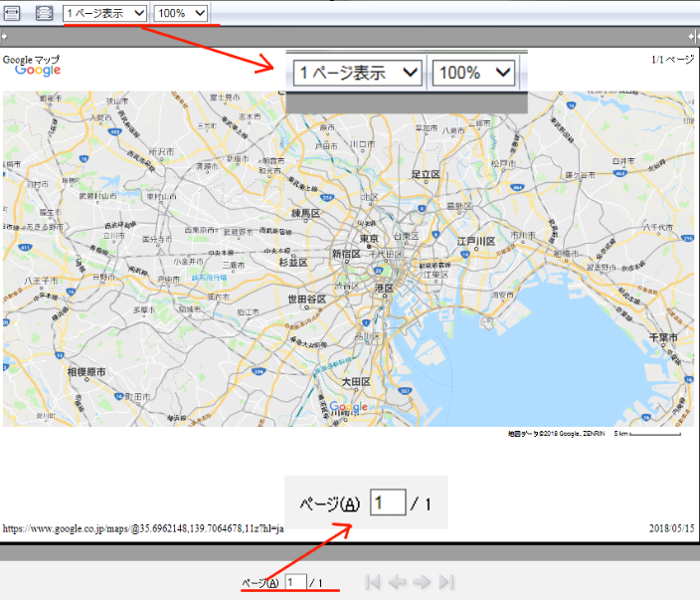The height and width of the screenshot is (600, 700).
Task: Open the 1ページ表示 page view dropdown
Action: tap(105, 13)
